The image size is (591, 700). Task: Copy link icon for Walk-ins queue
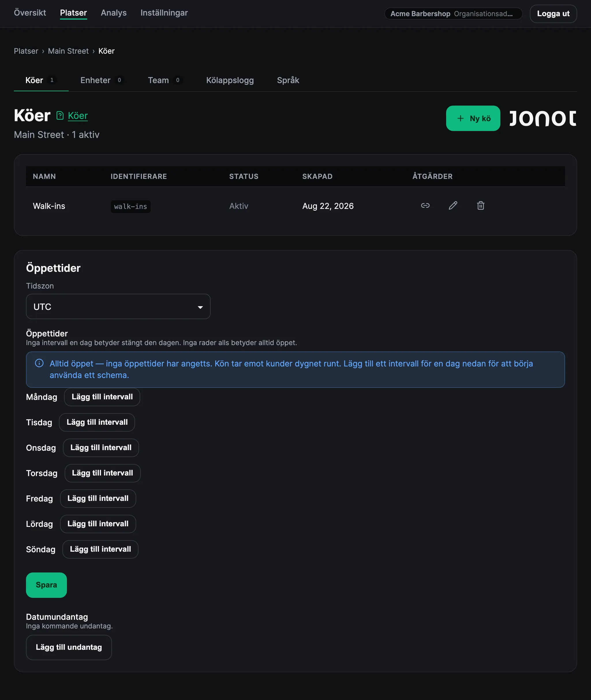[x=425, y=206]
